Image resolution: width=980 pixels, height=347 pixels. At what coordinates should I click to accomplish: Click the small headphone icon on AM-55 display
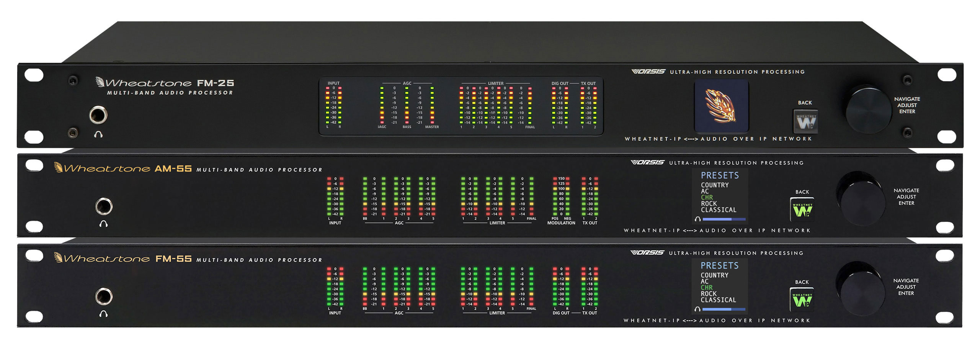point(698,219)
